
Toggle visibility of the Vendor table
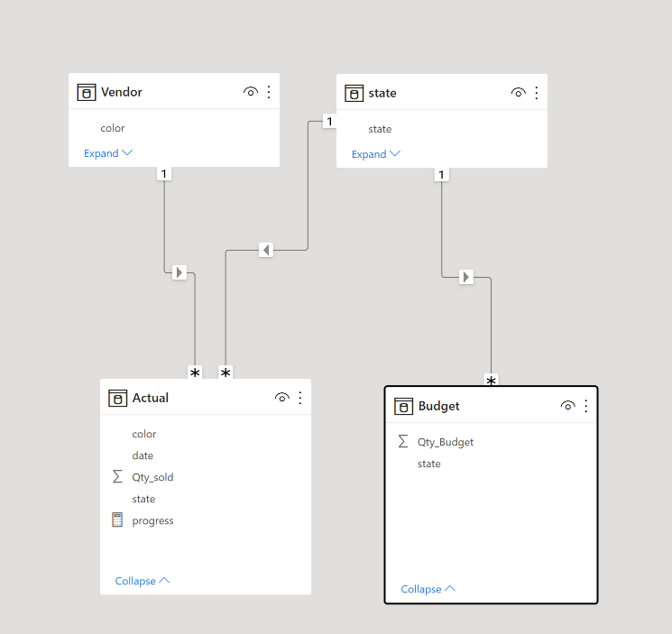pyautogui.click(x=251, y=92)
